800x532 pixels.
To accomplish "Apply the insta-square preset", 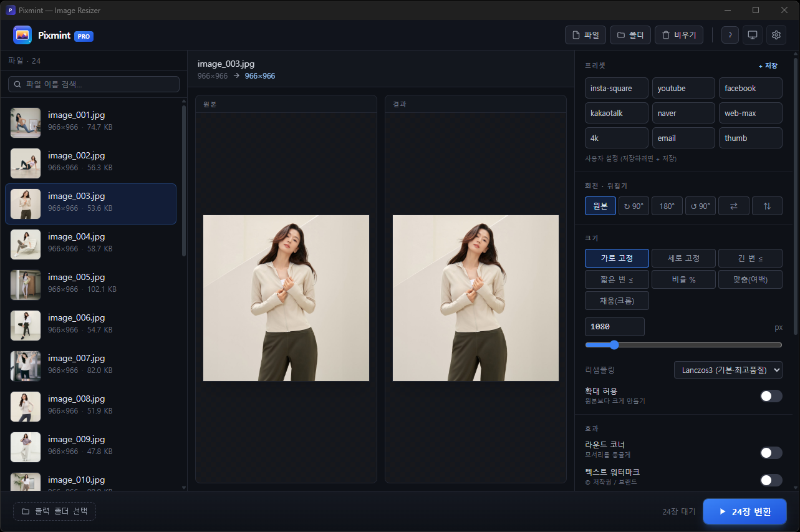I will [617, 88].
